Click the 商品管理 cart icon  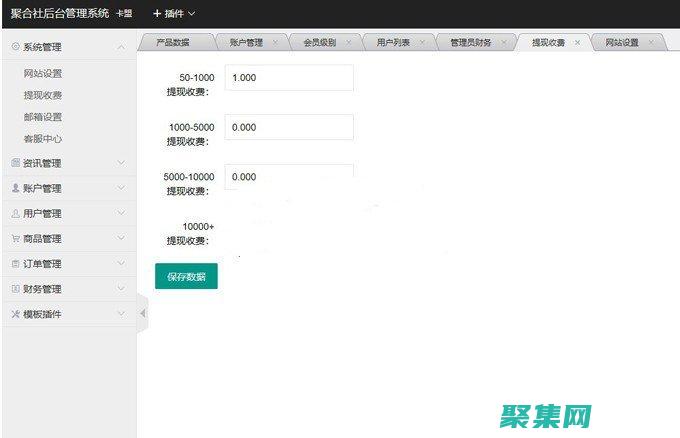(x=16, y=238)
